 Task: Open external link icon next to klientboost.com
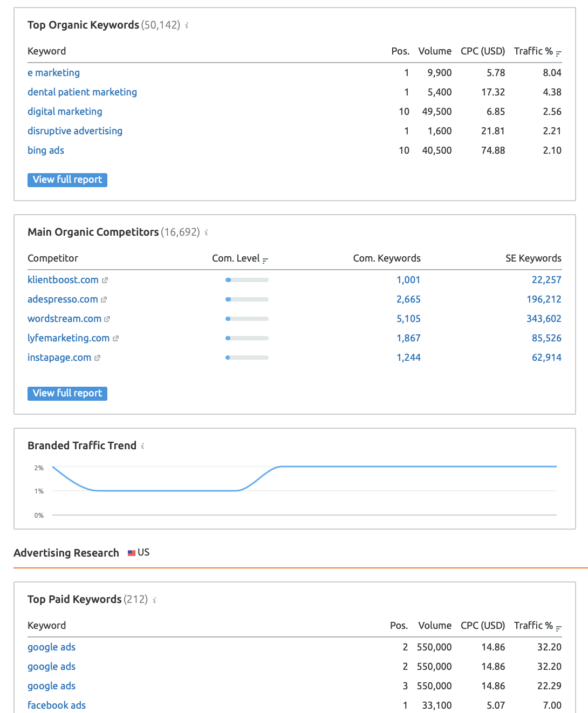pos(105,280)
